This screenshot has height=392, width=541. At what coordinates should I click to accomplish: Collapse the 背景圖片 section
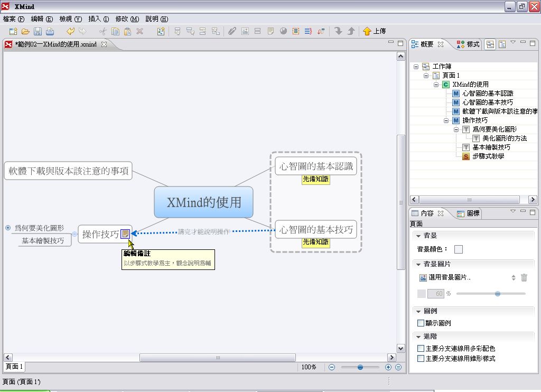click(418, 264)
